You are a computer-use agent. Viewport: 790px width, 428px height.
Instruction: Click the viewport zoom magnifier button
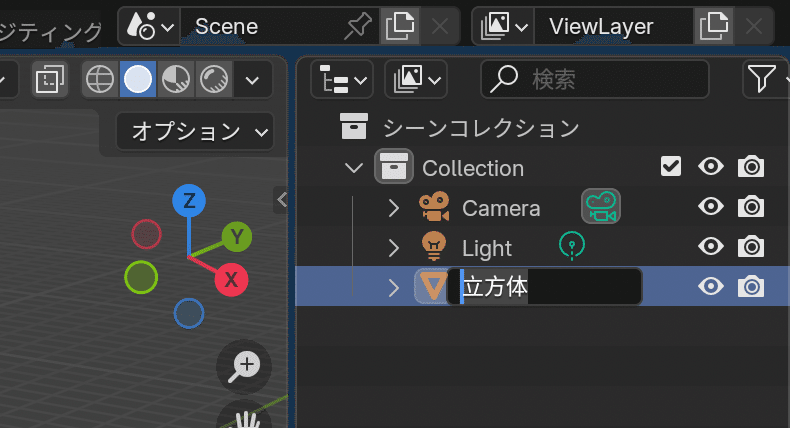coord(244,367)
